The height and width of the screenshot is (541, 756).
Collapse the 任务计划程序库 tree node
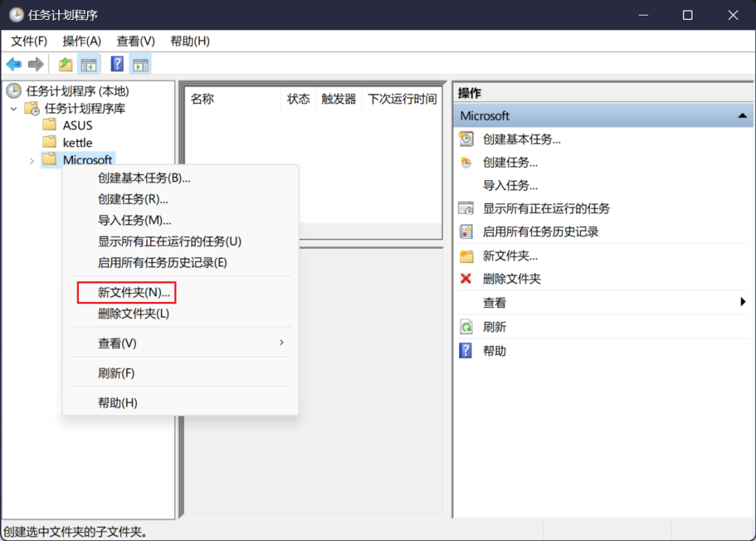click(13, 109)
